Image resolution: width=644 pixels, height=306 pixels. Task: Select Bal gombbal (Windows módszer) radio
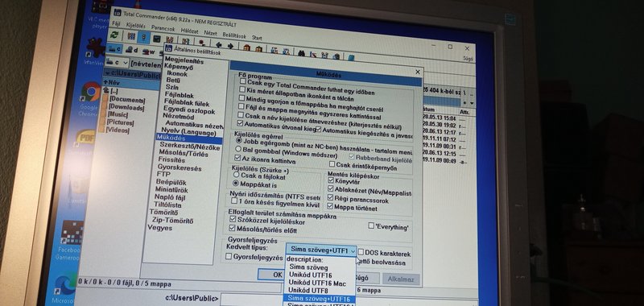point(238,149)
